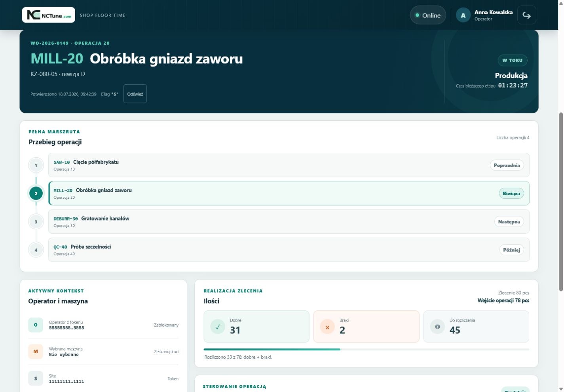Image resolution: width=564 pixels, height=392 pixels.
Task: Select the SAW-10 Cięcie półfabrykatu operation row
Action: 289,165
